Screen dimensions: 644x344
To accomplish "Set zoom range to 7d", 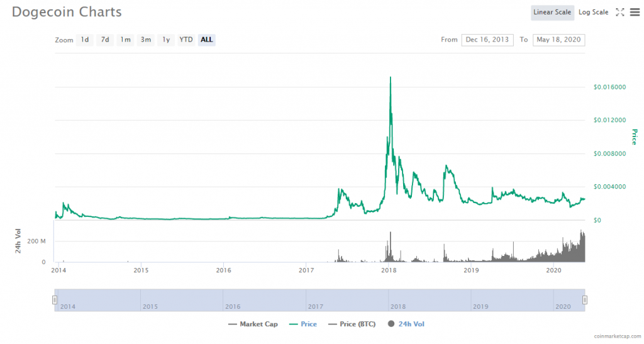I will pyautogui.click(x=105, y=40).
